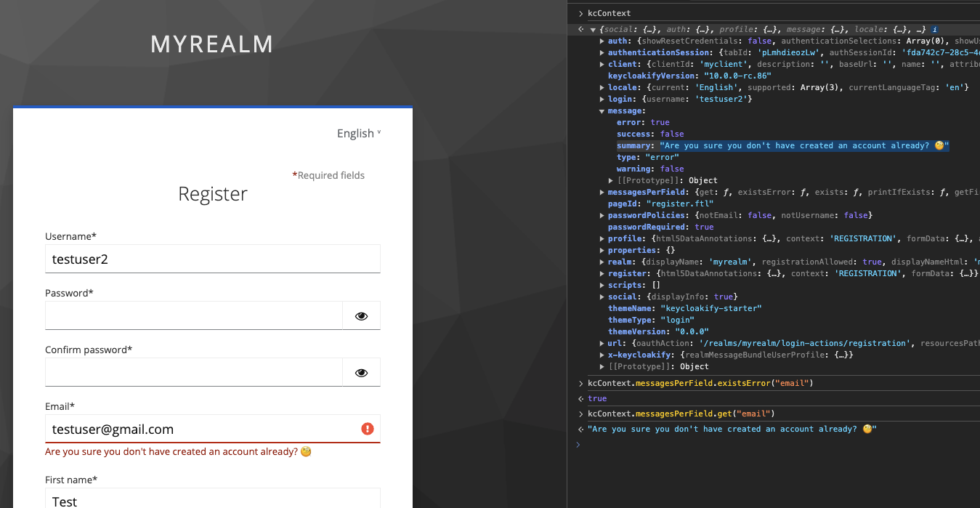Click into the Password input field
The width and height of the screenshot is (980, 508).
(x=194, y=316)
